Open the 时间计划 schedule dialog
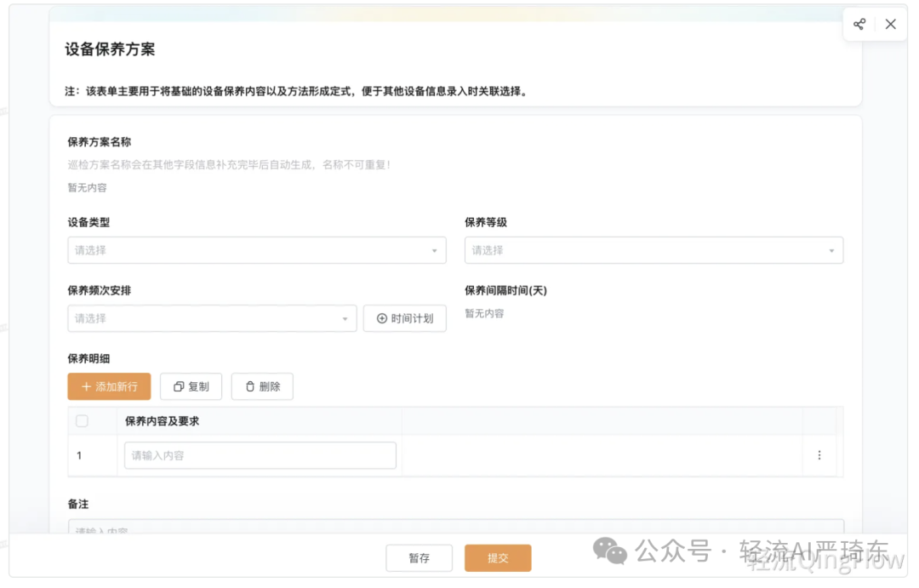The height and width of the screenshot is (588, 919). click(405, 317)
